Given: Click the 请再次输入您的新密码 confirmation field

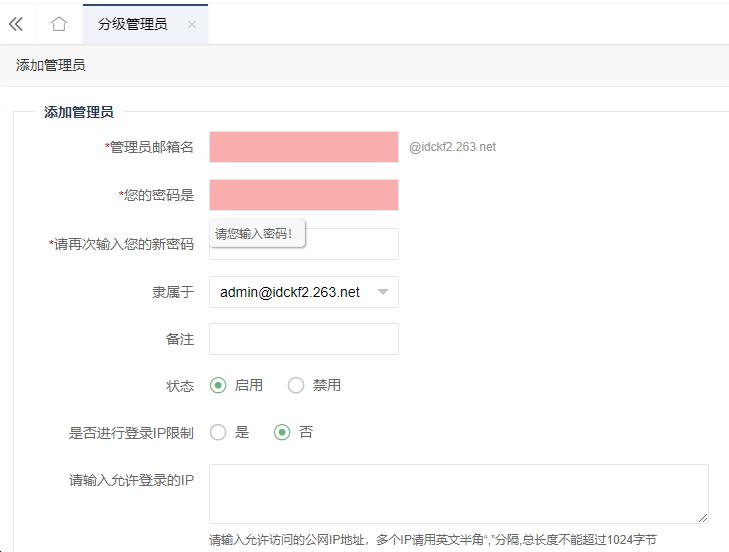Looking at the screenshot, I should [x=350, y=244].
